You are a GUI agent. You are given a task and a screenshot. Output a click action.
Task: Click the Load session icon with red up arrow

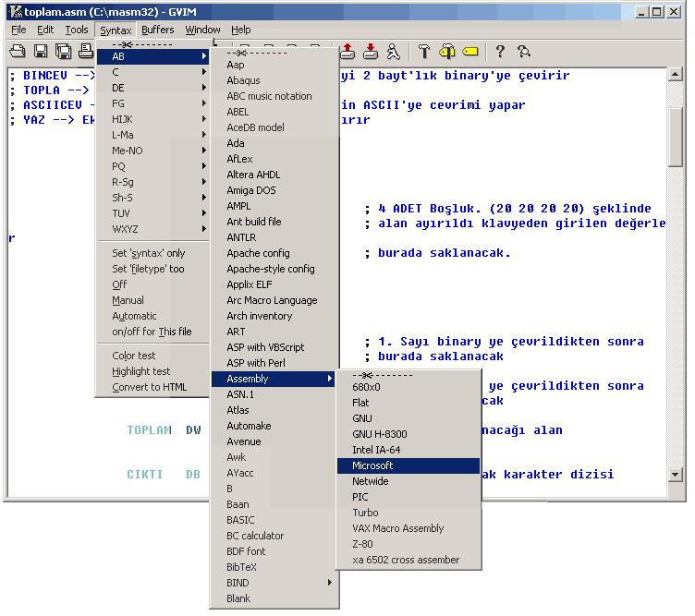coord(347,52)
